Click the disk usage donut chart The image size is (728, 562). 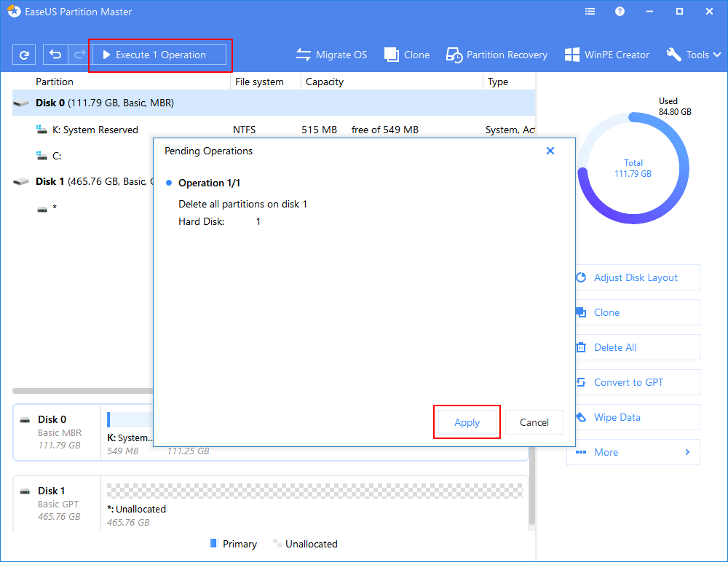point(633,167)
